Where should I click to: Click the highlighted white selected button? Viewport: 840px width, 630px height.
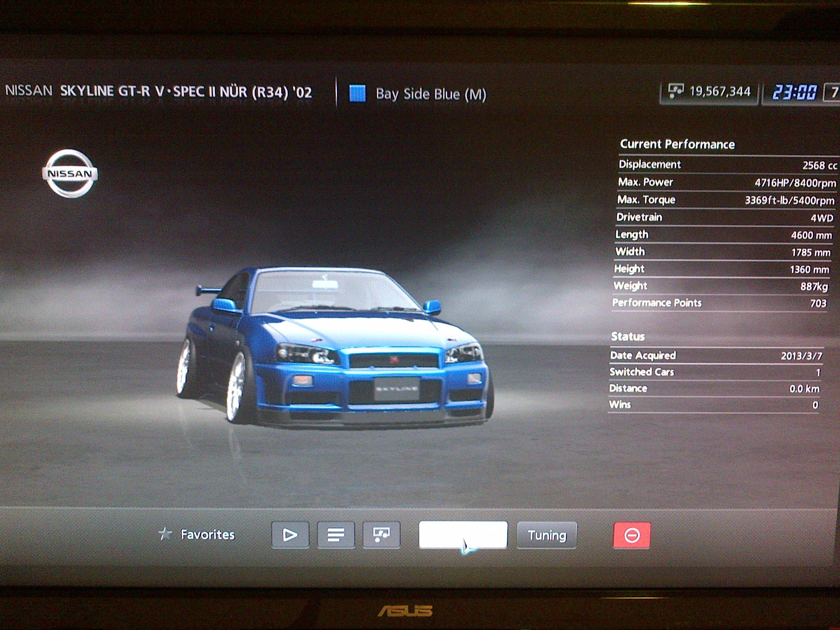pyautogui.click(x=463, y=535)
